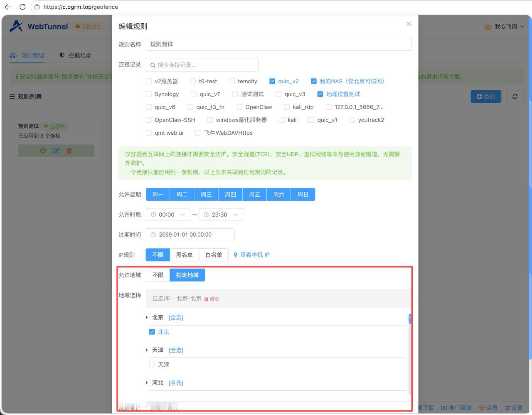Check the Synology checkbox
The height and width of the screenshot is (415, 532).
149,94
